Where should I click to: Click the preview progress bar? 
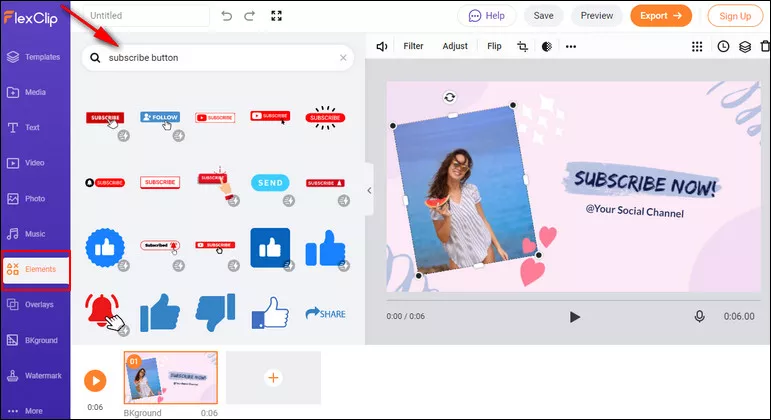(x=573, y=300)
